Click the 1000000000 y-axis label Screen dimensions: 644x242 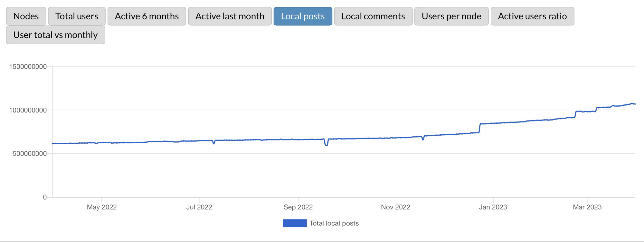[28, 110]
